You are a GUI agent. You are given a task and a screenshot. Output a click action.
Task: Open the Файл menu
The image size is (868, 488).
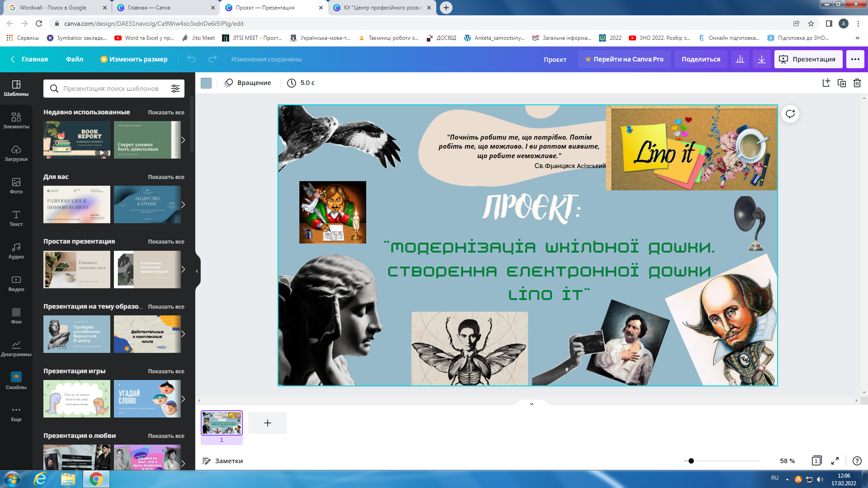pyautogui.click(x=74, y=59)
